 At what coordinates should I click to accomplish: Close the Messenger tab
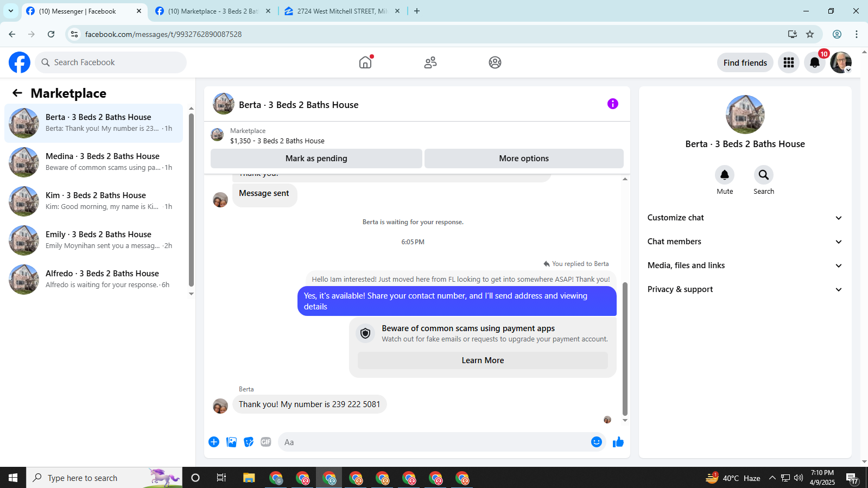(x=139, y=11)
